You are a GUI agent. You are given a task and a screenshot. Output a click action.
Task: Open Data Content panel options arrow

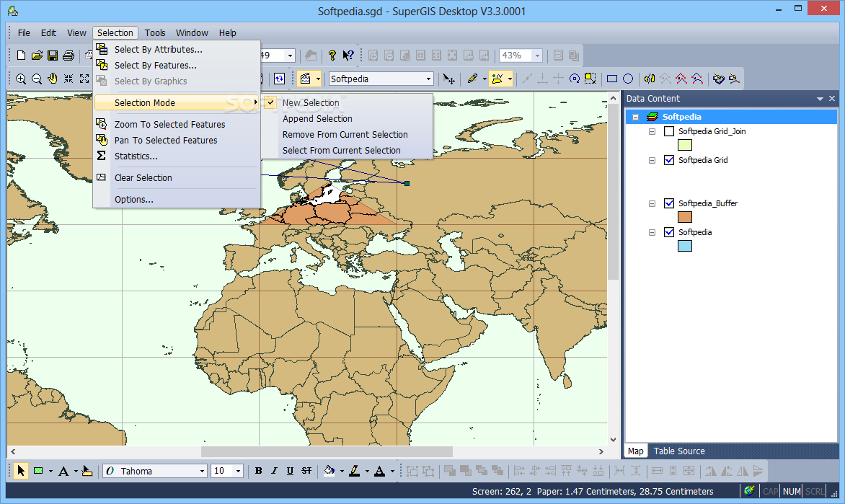point(820,99)
